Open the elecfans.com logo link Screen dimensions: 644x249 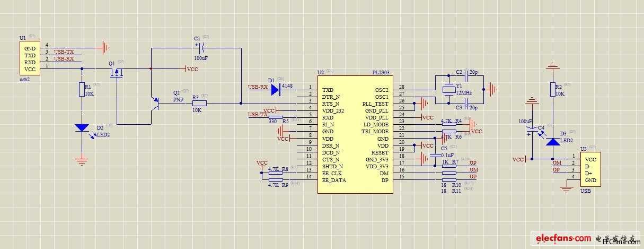point(563,237)
